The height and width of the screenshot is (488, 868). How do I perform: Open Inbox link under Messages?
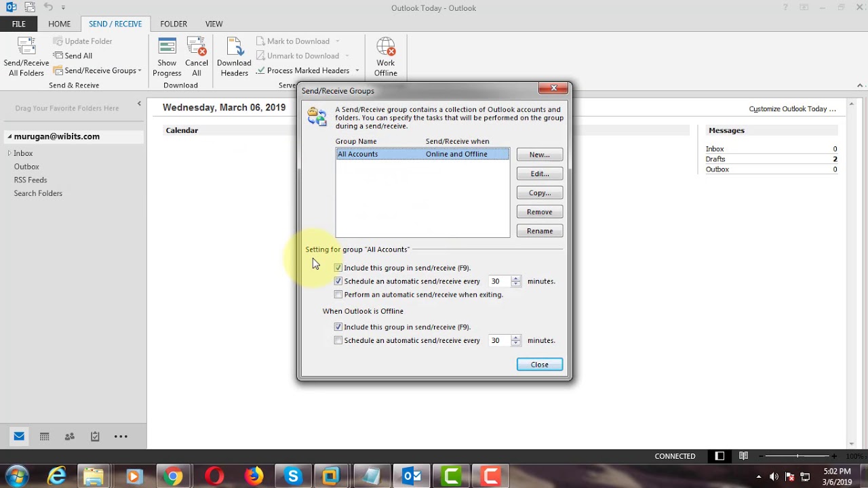[x=715, y=148]
